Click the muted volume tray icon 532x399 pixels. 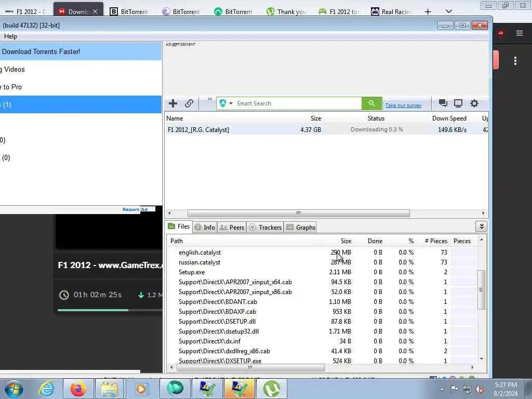480,389
